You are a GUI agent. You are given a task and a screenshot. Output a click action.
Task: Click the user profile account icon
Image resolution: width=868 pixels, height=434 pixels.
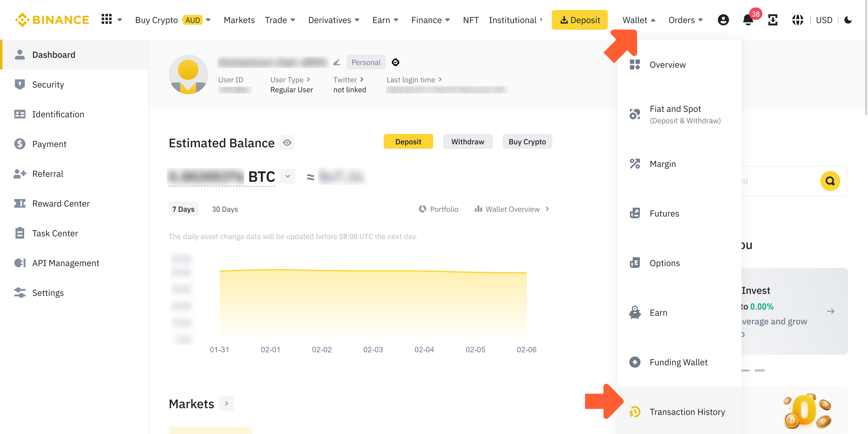pyautogui.click(x=723, y=20)
